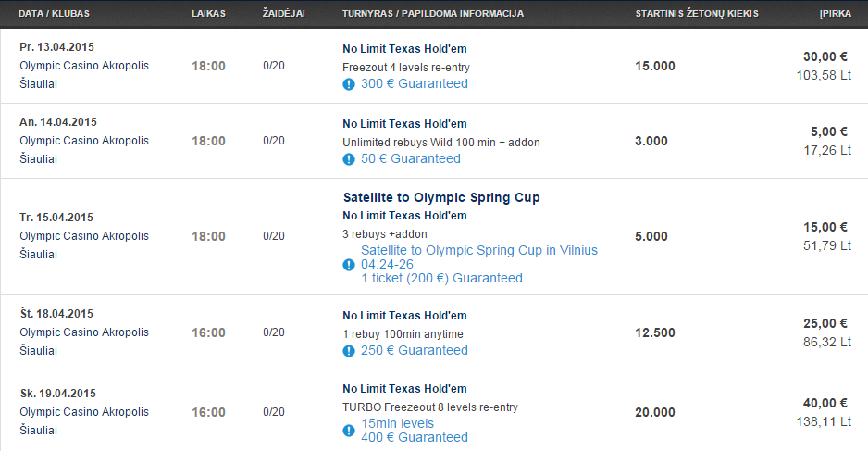Image resolution: width=868 pixels, height=451 pixels.
Task: Select the Satellite to Olympic Spring Cup title
Action: [x=441, y=198]
